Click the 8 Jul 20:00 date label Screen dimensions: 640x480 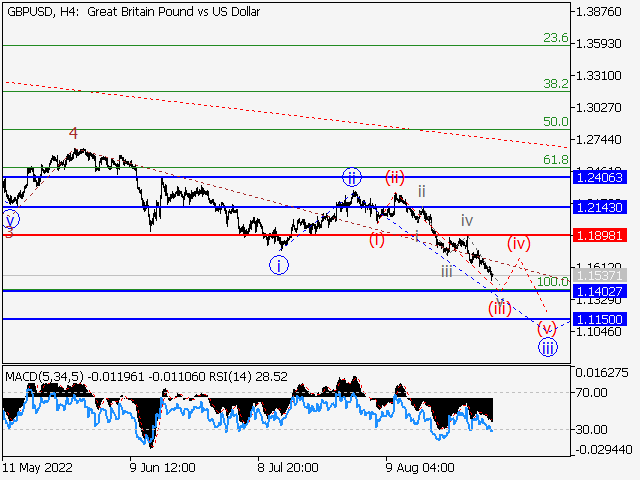tap(288, 467)
